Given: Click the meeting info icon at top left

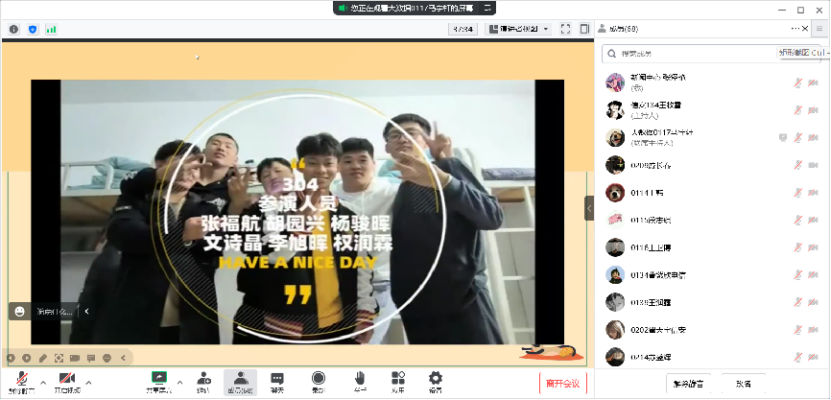Looking at the screenshot, I should tap(14, 29).
